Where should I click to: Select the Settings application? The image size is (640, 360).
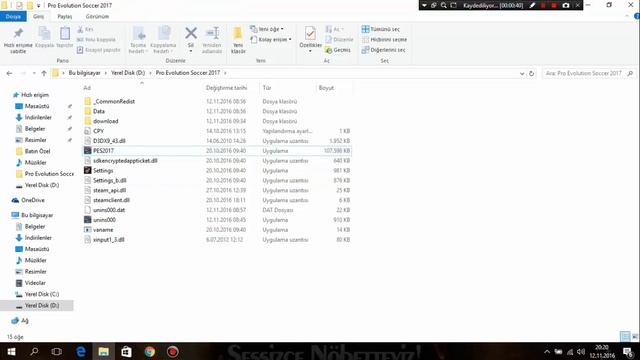[x=216, y=171]
